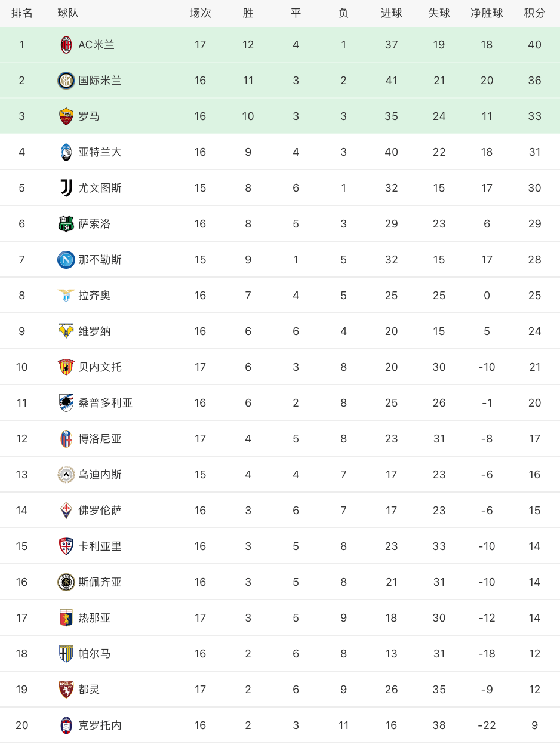Open the 桑普多利亚 team name link
This screenshot has height=744, width=560.
point(106,403)
